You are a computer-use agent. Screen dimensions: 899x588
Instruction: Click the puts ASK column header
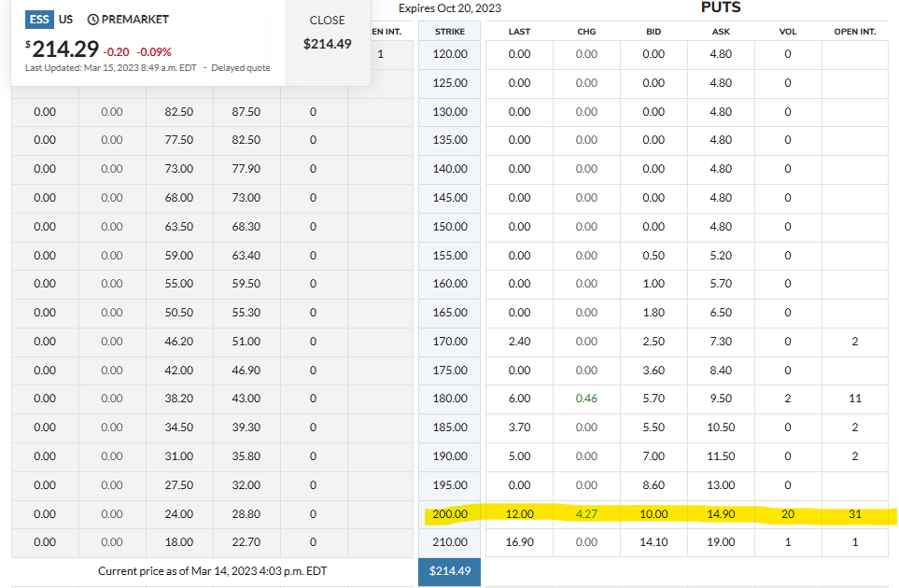(x=721, y=31)
